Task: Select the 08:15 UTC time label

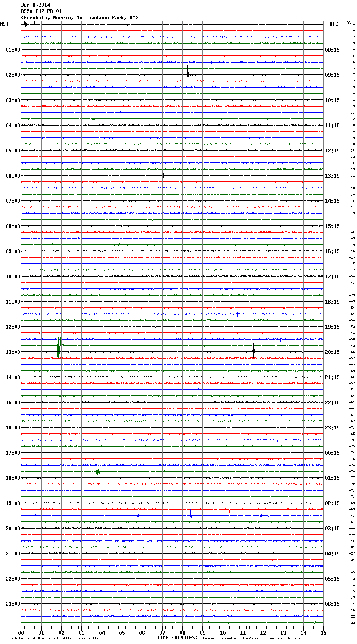Action: point(332,50)
